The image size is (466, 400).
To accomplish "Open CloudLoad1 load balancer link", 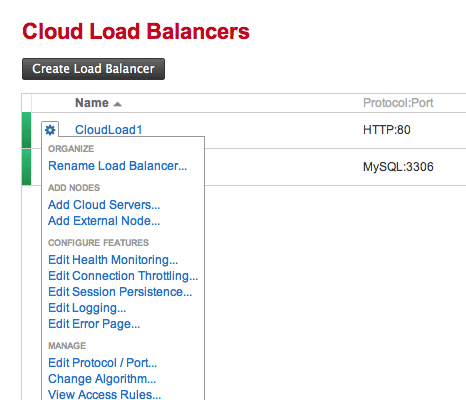I will (109, 130).
